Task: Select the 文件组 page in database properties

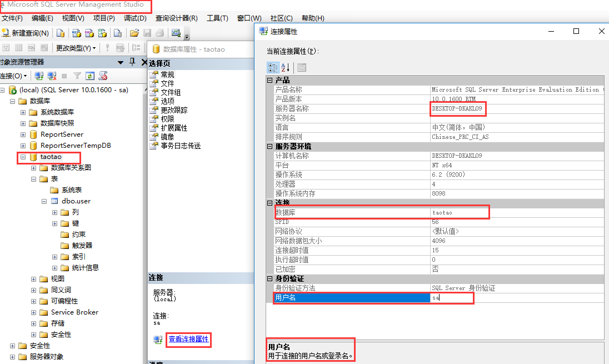Action: tap(171, 92)
